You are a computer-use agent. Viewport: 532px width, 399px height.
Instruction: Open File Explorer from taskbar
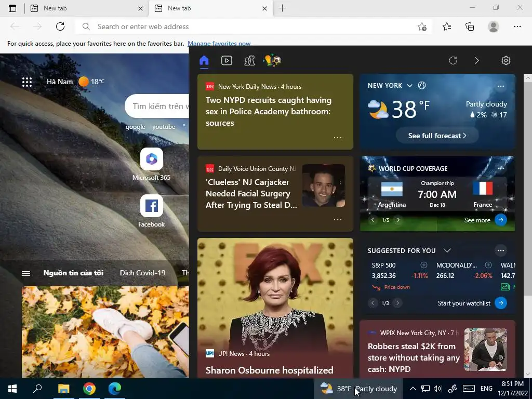tap(63, 389)
